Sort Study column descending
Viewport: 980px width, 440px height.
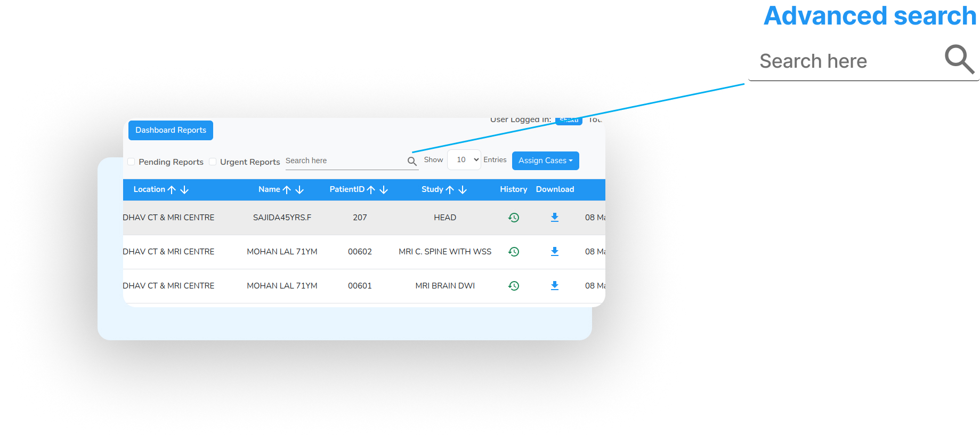click(x=463, y=190)
